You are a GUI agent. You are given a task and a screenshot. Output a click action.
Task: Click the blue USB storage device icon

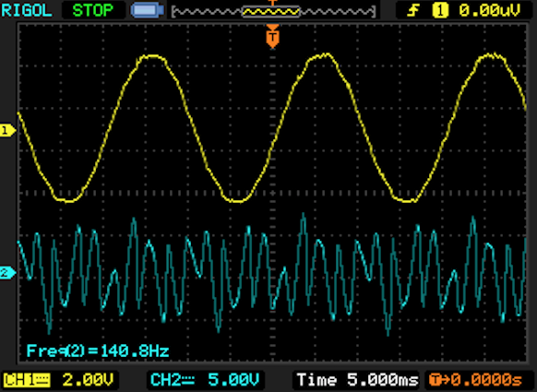pos(148,10)
